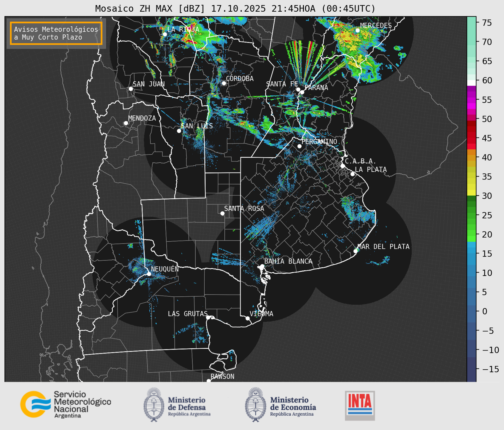Viewport: 504px width, 430px height.
Task: Click the LAS GRUTAS label
Action: pos(188,314)
